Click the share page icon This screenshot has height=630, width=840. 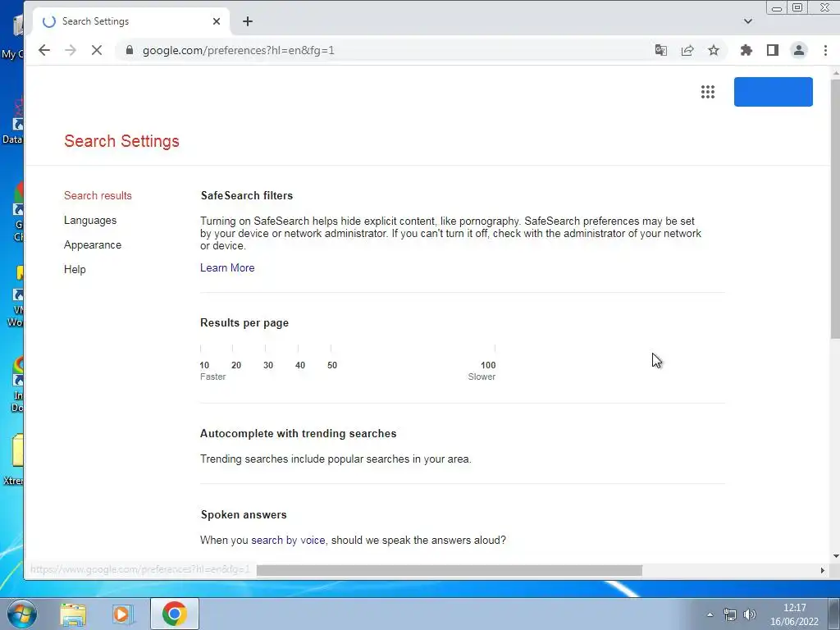[x=687, y=50]
